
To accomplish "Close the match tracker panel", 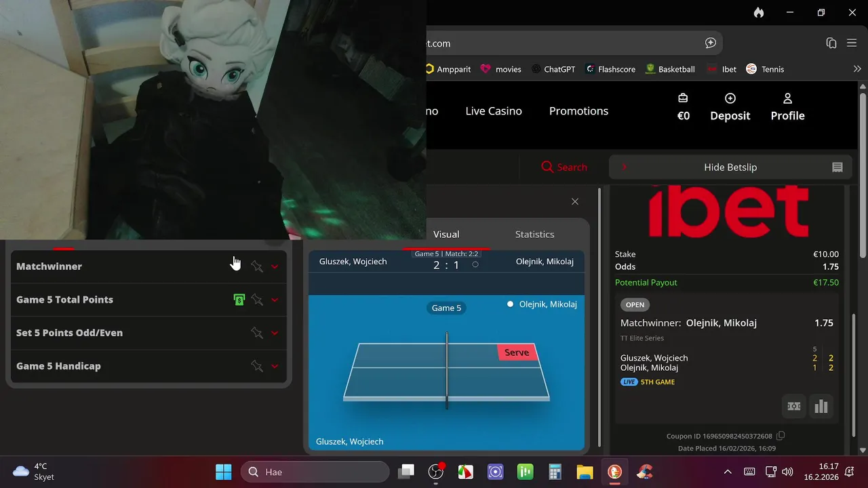I will (x=575, y=201).
